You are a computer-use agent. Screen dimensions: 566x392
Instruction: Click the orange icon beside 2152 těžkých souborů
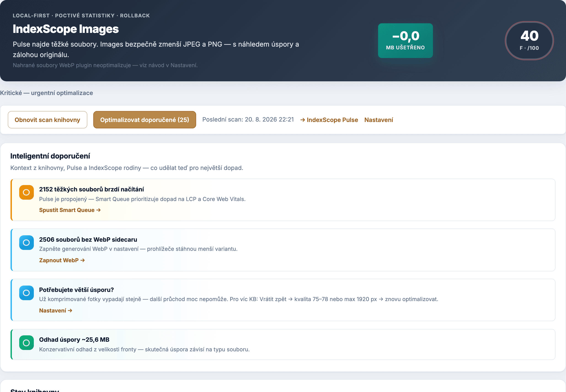tap(26, 192)
